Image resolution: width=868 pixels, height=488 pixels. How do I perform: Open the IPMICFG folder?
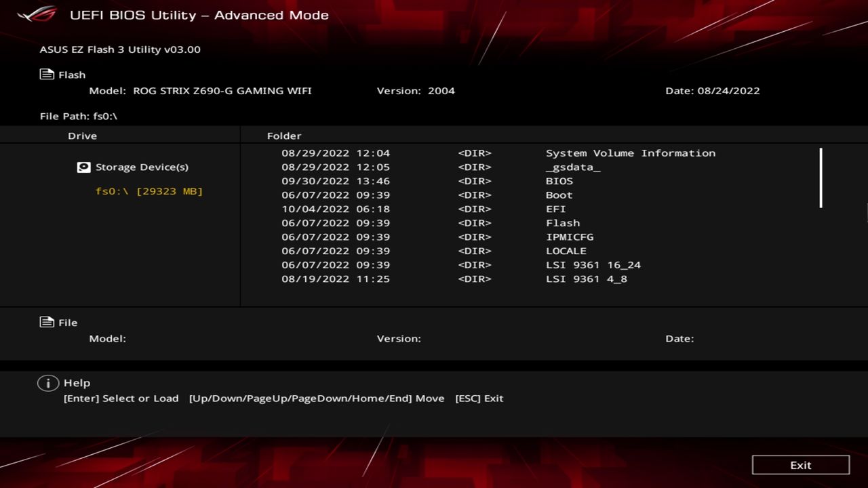(x=570, y=237)
